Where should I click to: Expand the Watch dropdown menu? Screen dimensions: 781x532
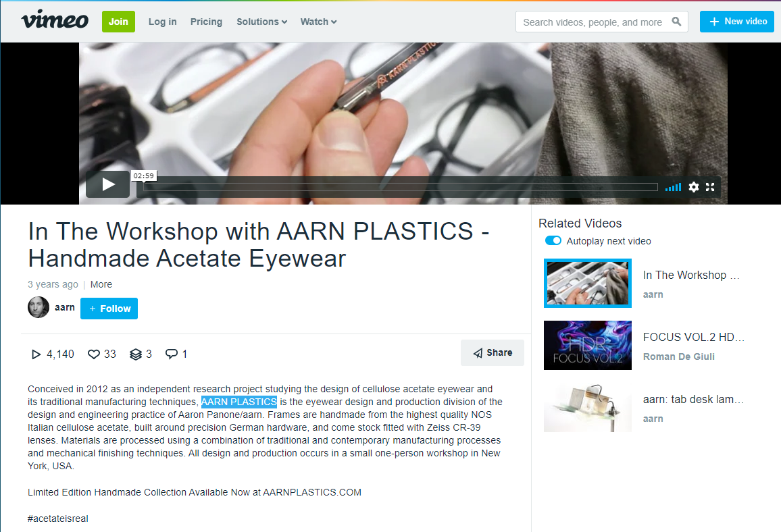318,22
